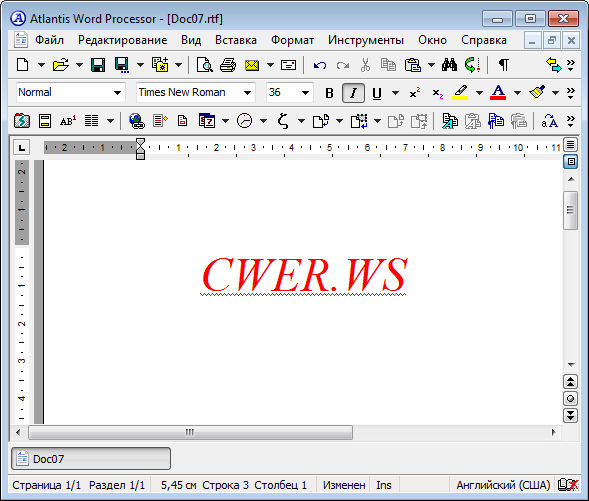Screen dimensions: 589x501
Task: Toggle spell-check status icon in status bar
Action: [x=568, y=485]
